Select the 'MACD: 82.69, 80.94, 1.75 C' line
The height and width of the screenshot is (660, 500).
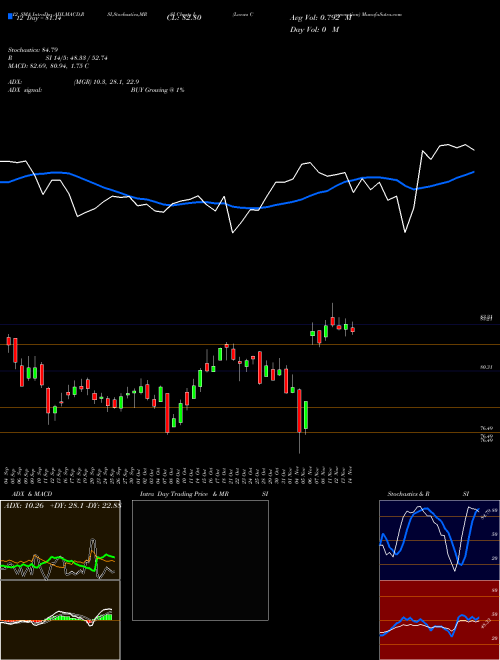[48, 66]
